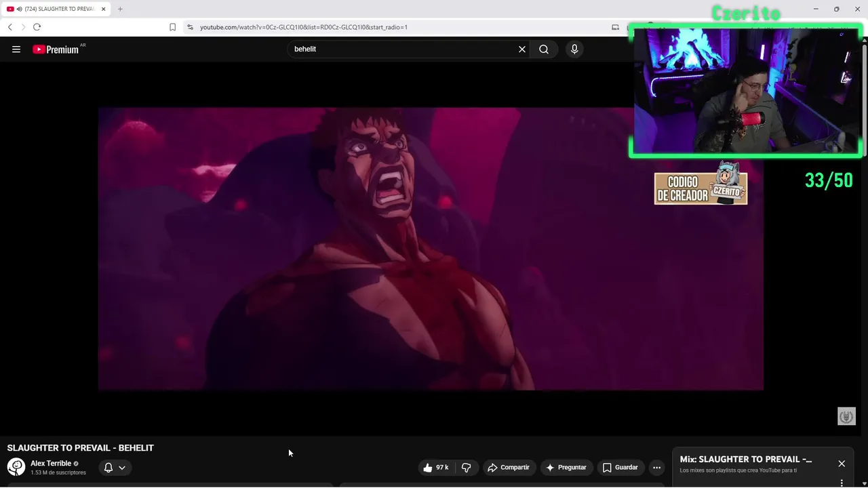The image size is (868, 488).
Task: Open the YouTube hamburger guide menu
Action: tap(16, 49)
